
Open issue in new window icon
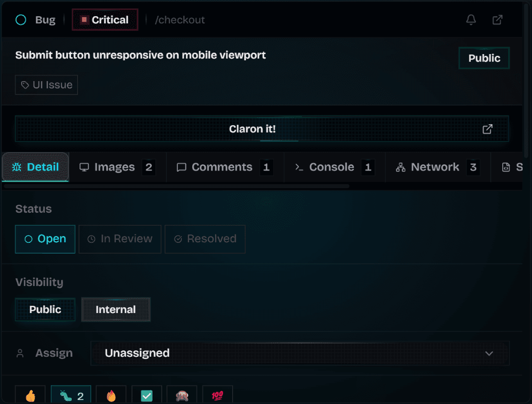pos(497,20)
